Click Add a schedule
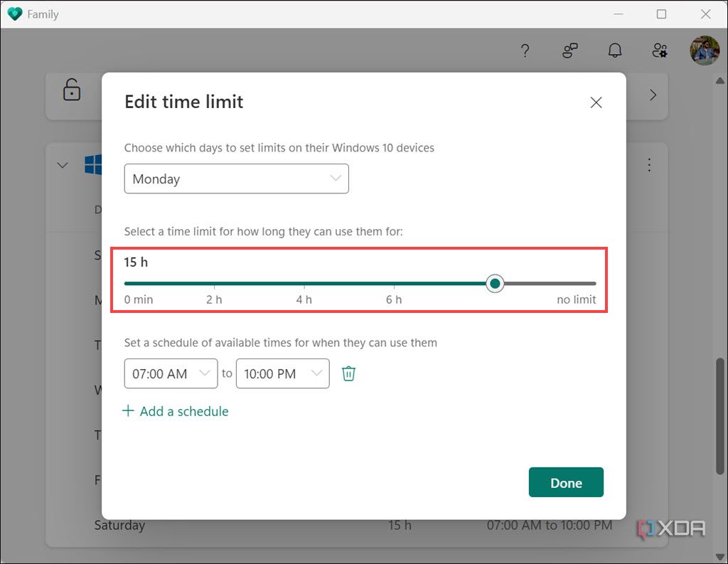728x564 pixels. click(175, 411)
